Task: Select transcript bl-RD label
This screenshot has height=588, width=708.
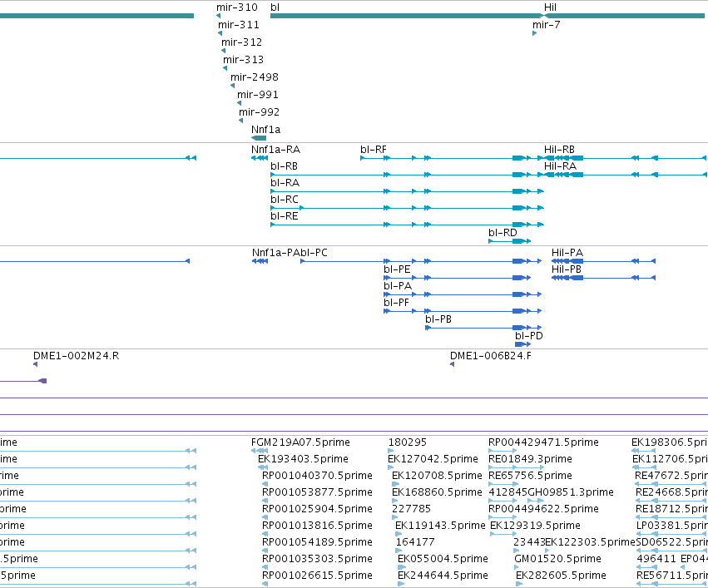Action: (503, 233)
